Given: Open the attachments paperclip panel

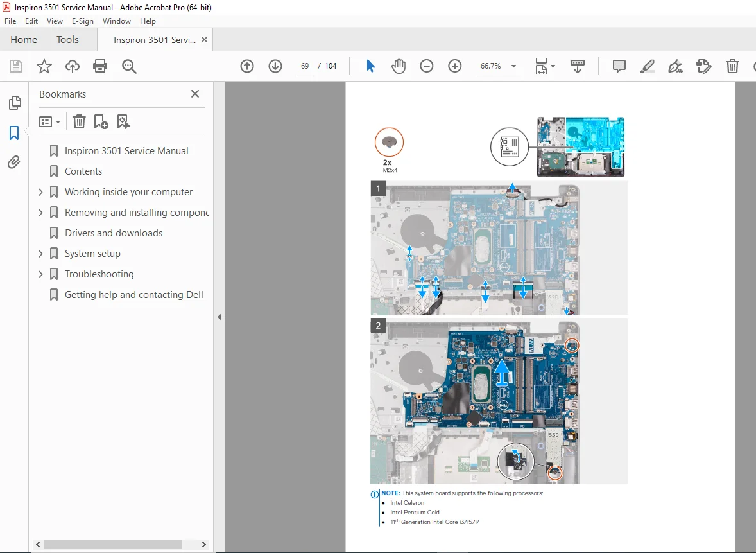Looking at the screenshot, I should (x=14, y=162).
